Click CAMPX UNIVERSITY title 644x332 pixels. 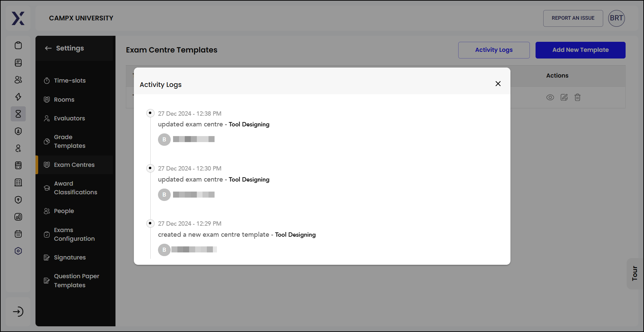(x=81, y=18)
